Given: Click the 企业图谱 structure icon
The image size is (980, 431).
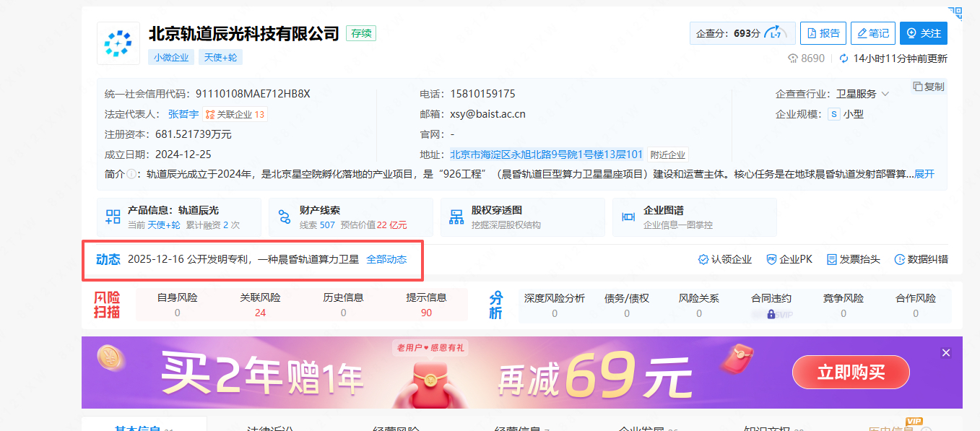Looking at the screenshot, I should pyautogui.click(x=628, y=217).
